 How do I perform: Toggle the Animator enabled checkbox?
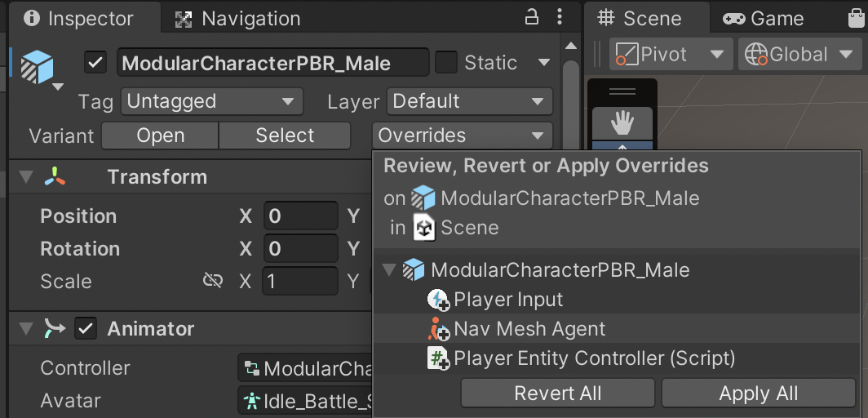(85, 329)
